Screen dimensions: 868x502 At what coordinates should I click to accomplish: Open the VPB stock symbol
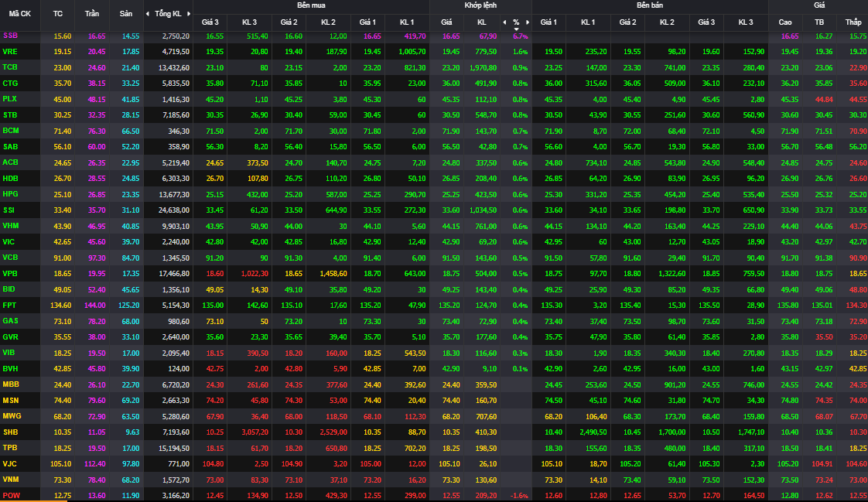[10, 273]
